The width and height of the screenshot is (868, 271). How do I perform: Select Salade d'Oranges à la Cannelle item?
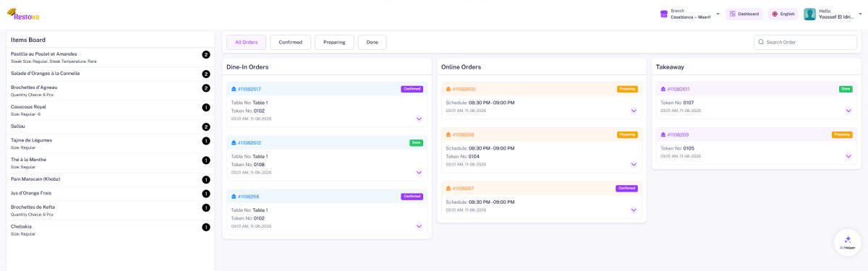point(110,74)
